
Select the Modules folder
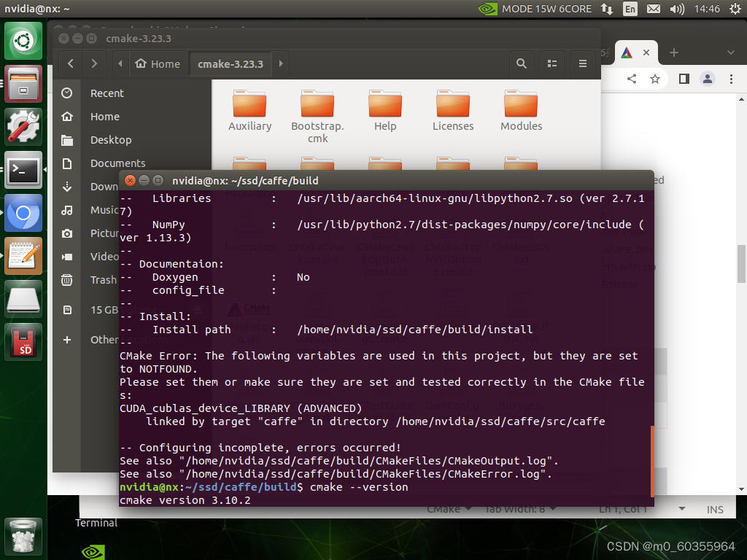coord(521,111)
